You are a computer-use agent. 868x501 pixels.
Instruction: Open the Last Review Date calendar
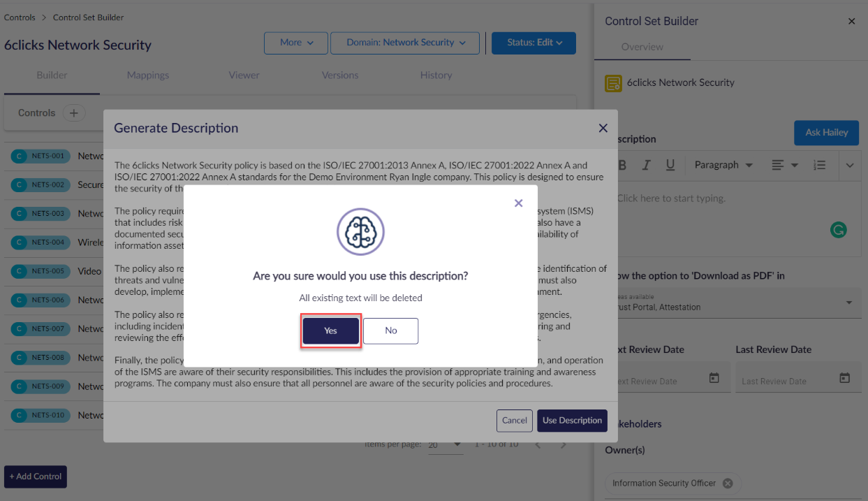click(844, 378)
